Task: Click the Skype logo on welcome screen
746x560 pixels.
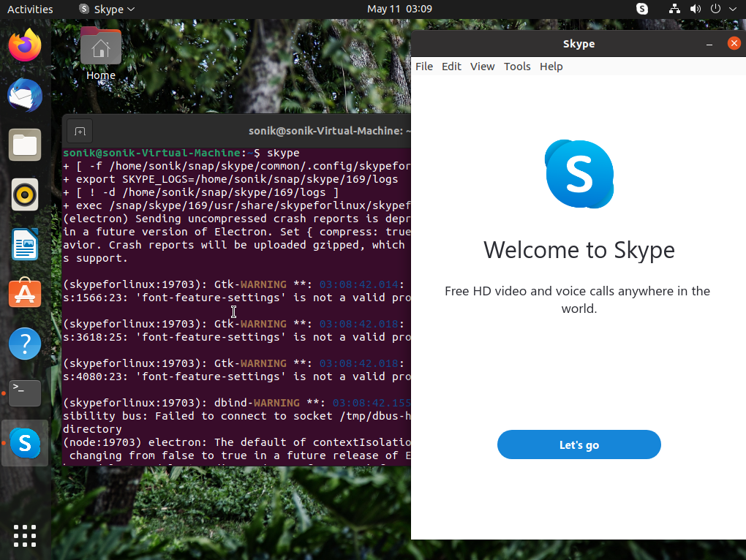Action: 579,174
